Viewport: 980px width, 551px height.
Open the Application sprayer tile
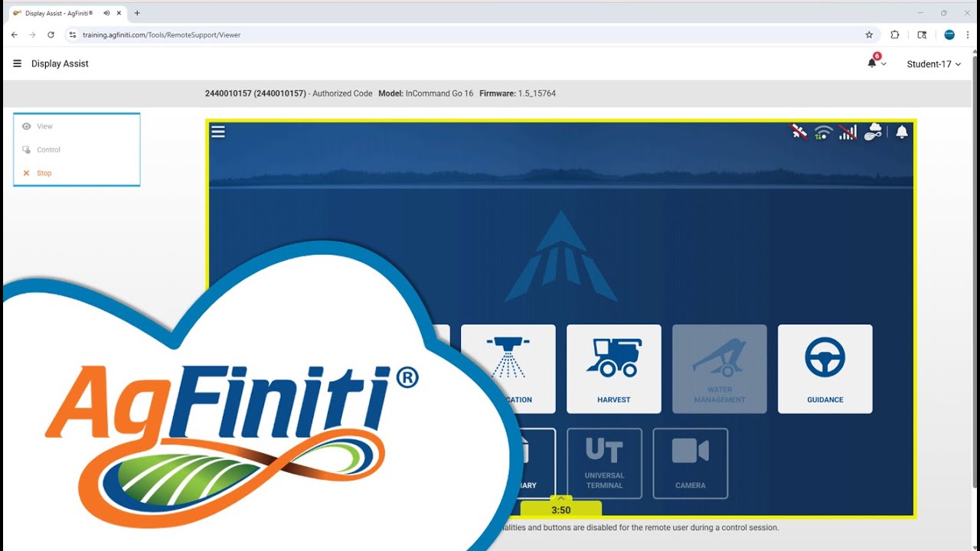click(508, 369)
